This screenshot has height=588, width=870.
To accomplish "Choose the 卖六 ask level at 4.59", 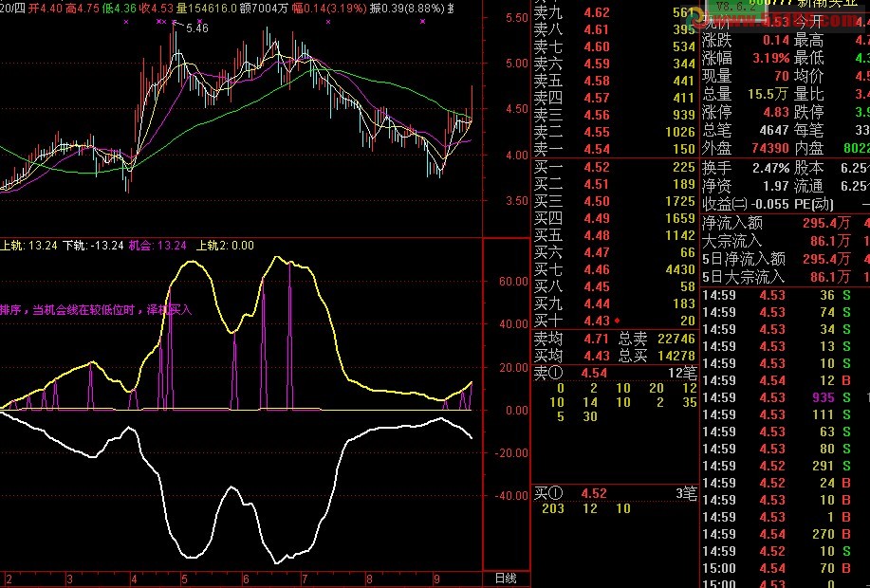I will pos(614,64).
